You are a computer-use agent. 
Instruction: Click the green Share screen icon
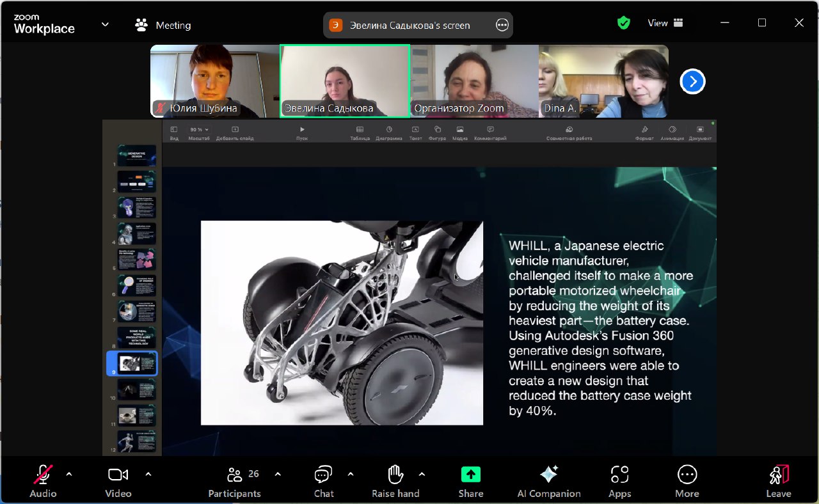tap(470, 475)
